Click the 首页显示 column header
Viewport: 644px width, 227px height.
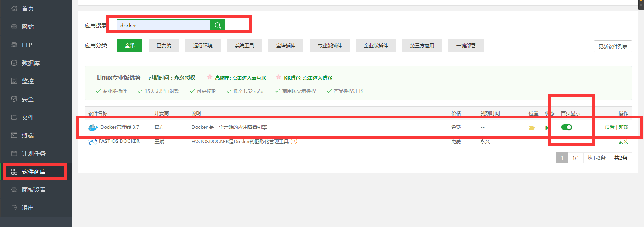point(571,113)
